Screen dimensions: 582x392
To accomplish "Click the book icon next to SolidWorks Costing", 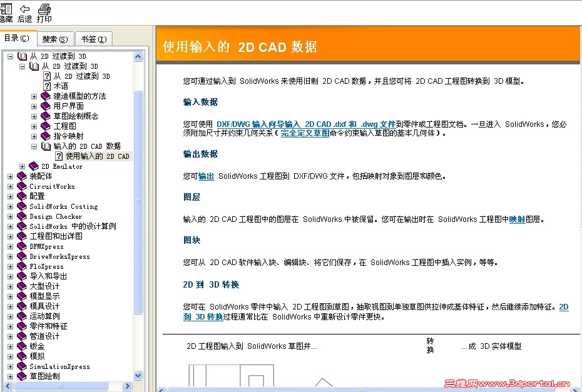I will pyautogui.click(x=22, y=206).
